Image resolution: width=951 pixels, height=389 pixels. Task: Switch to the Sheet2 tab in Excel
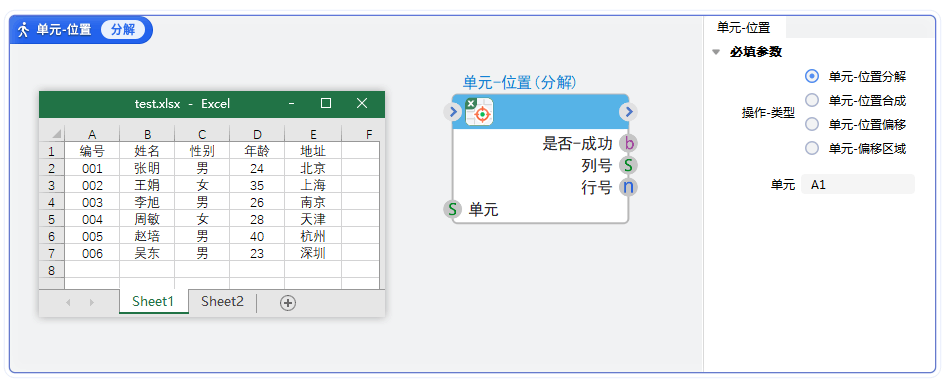coord(223,301)
